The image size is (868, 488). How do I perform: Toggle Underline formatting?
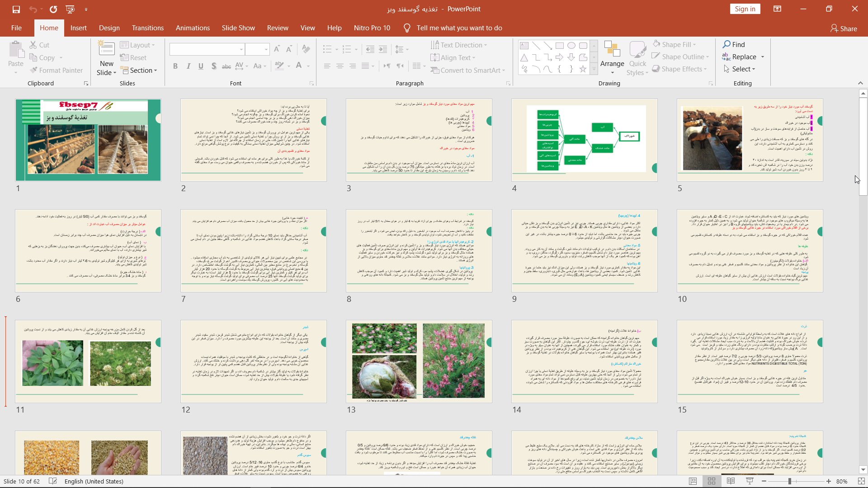(x=201, y=66)
